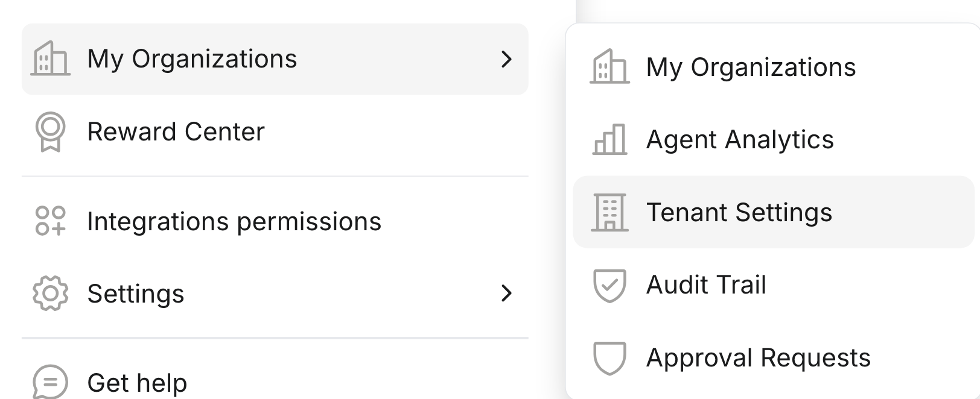
Task: Choose Agent Analytics in the submenu
Action: coord(740,140)
